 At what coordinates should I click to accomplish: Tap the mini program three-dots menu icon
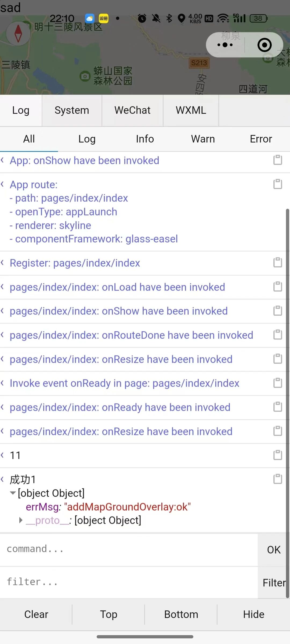(x=225, y=45)
